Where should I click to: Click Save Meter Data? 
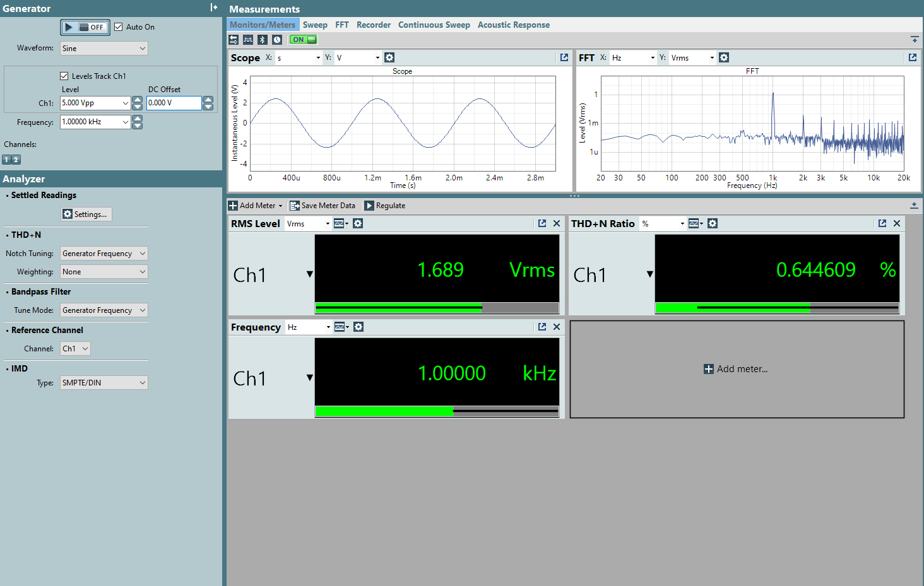(x=323, y=206)
